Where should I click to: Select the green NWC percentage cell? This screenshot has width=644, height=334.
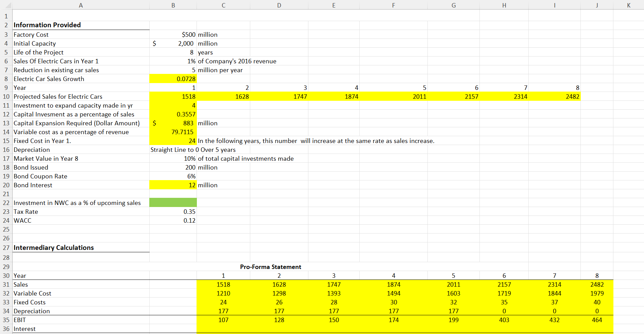coord(173,203)
